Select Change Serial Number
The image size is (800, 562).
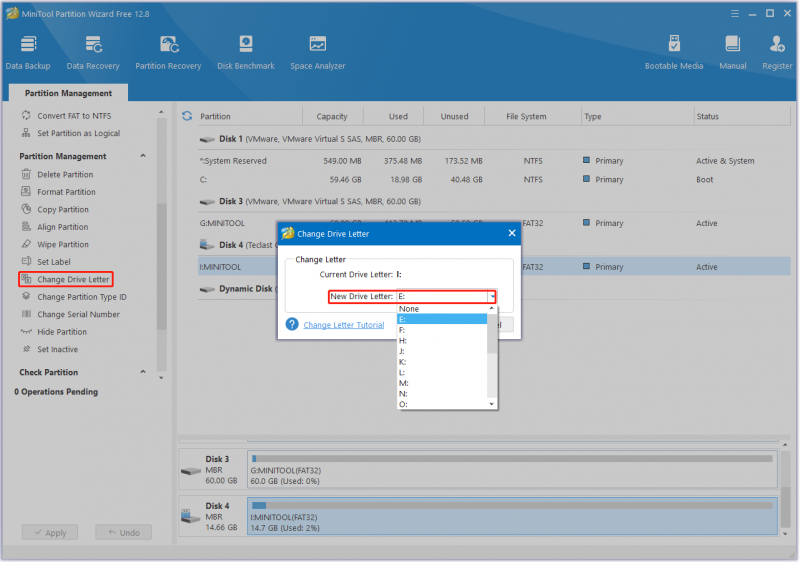pos(78,314)
